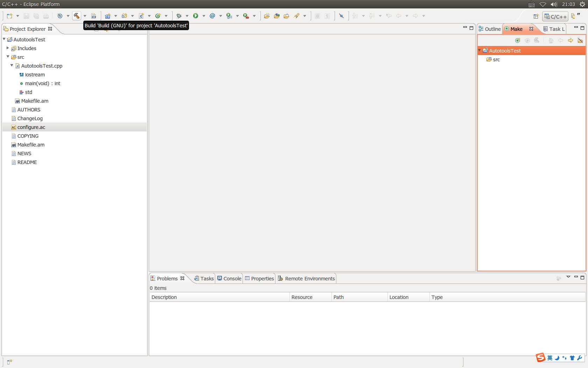The height and width of the screenshot is (368, 588).
Task: Toggle Mark Occurrences toolbar icon
Action: (342, 16)
